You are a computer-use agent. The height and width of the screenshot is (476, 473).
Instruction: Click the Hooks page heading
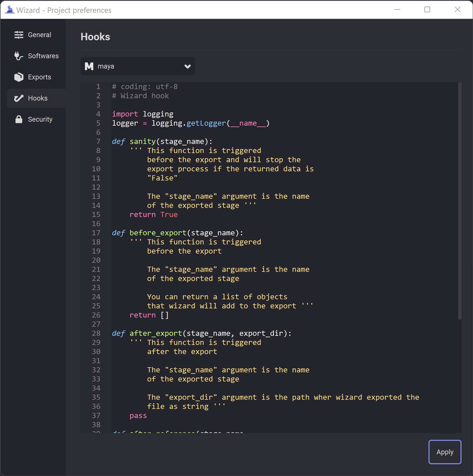tap(95, 37)
